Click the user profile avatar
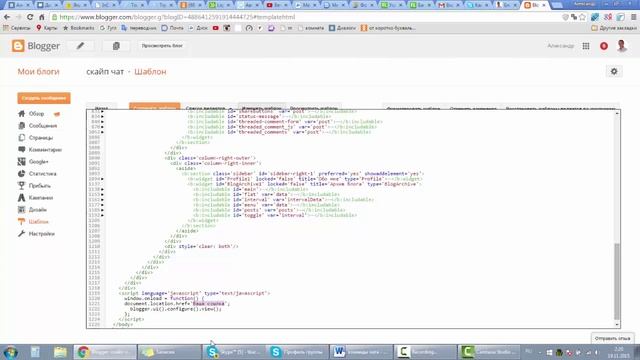The height and width of the screenshot is (360, 640). click(x=622, y=46)
